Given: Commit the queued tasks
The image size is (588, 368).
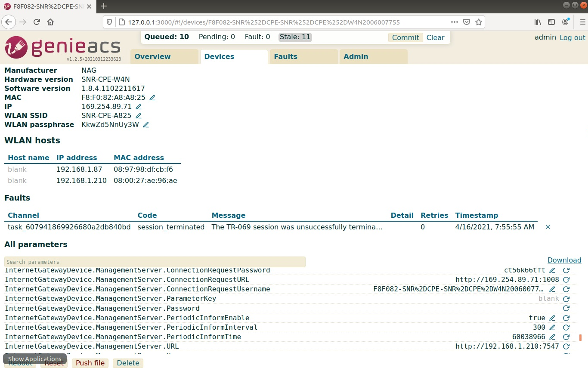Looking at the screenshot, I should coord(405,37).
